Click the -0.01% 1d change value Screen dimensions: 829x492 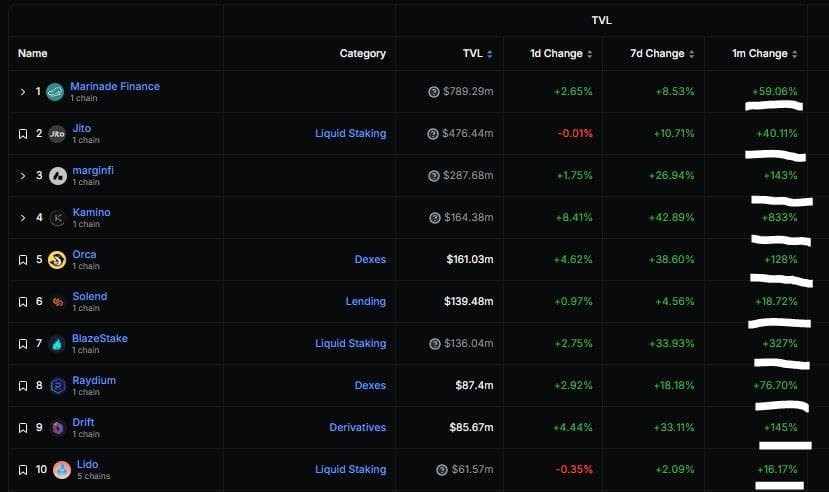pos(575,134)
